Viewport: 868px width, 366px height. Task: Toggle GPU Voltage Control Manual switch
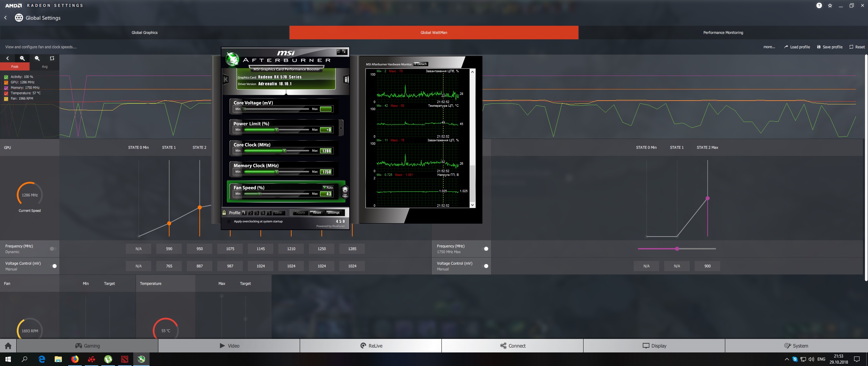tap(54, 266)
